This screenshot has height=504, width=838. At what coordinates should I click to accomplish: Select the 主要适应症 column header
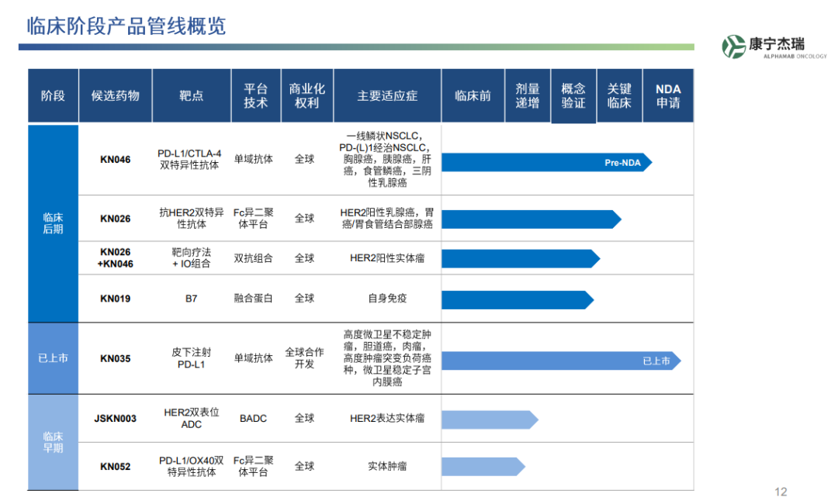[387, 95]
